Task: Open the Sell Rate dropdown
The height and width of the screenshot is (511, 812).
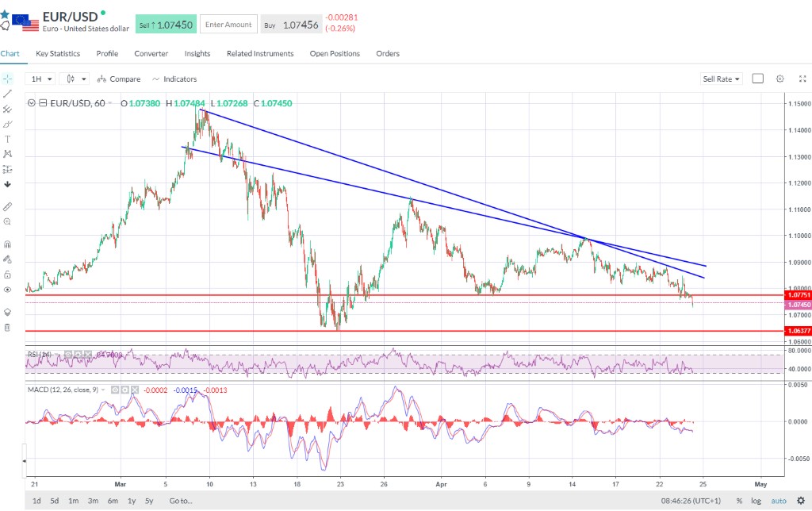Action: pyautogui.click(x=721, y=79)
